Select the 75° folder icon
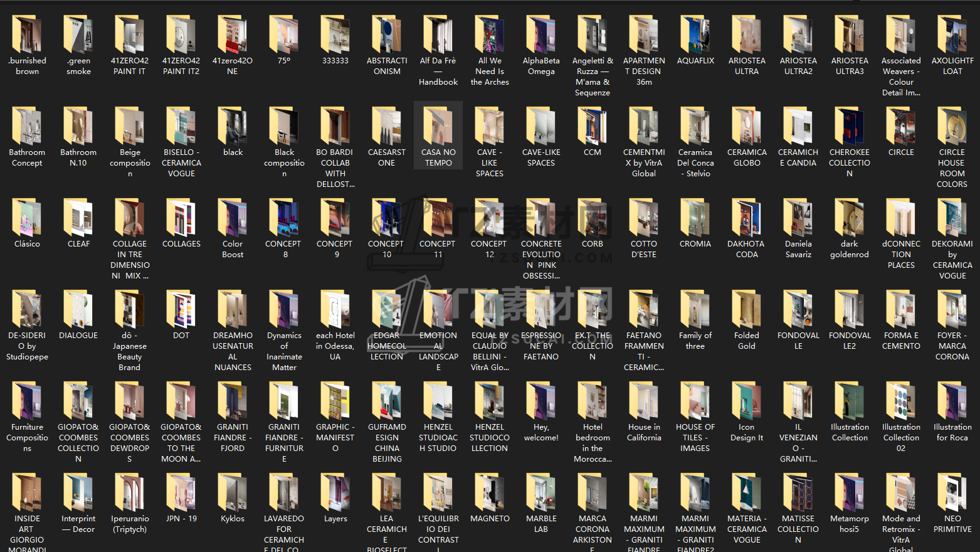Screen dimensions: 980x552 coord(284,34)
